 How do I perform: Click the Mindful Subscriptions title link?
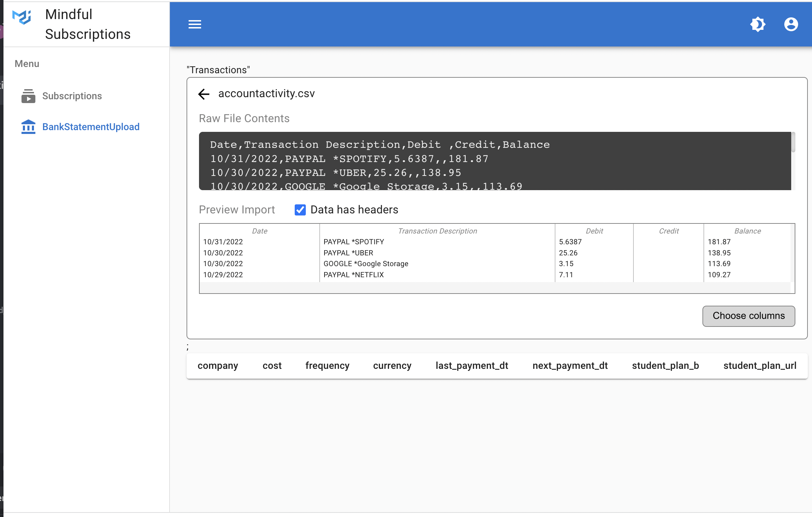pos(88,24)
